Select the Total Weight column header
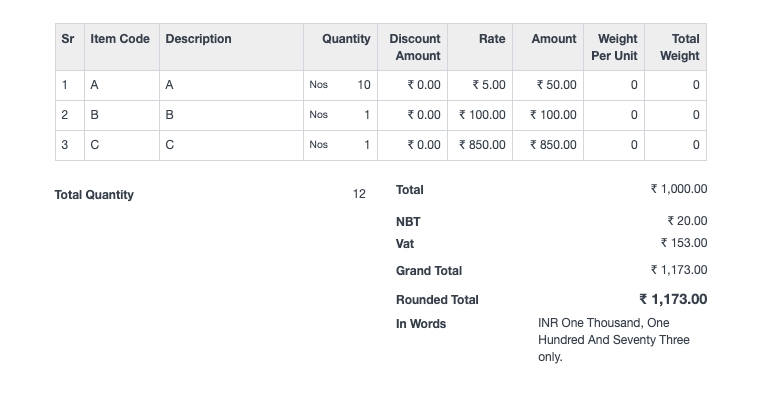Image resolution: width=760 pixels, height=407 pixels. (x=679, y=47)
